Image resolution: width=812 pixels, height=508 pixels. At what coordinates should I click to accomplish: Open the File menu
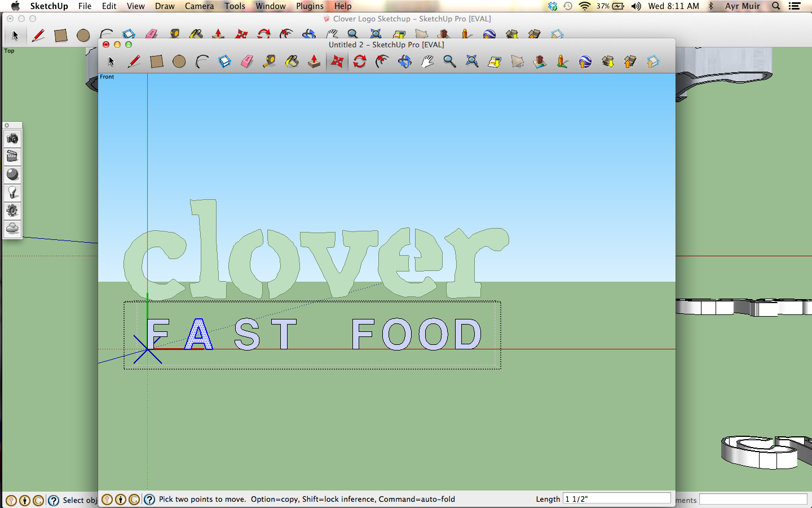pos(85,6)
